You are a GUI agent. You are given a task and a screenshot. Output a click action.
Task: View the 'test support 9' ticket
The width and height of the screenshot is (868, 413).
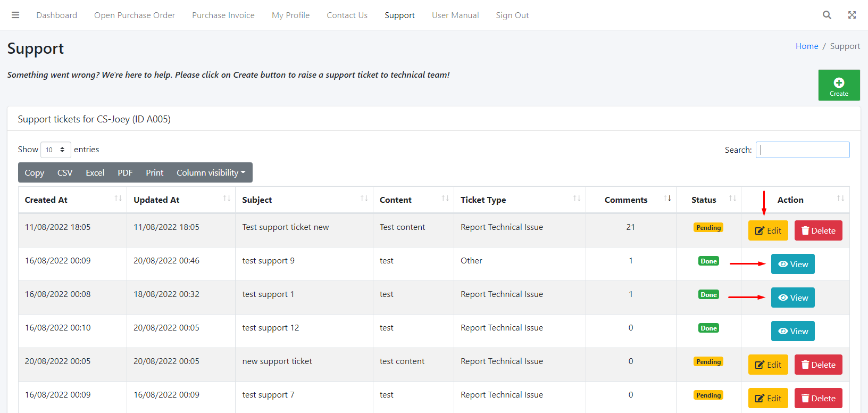click(x=792, y=264)
